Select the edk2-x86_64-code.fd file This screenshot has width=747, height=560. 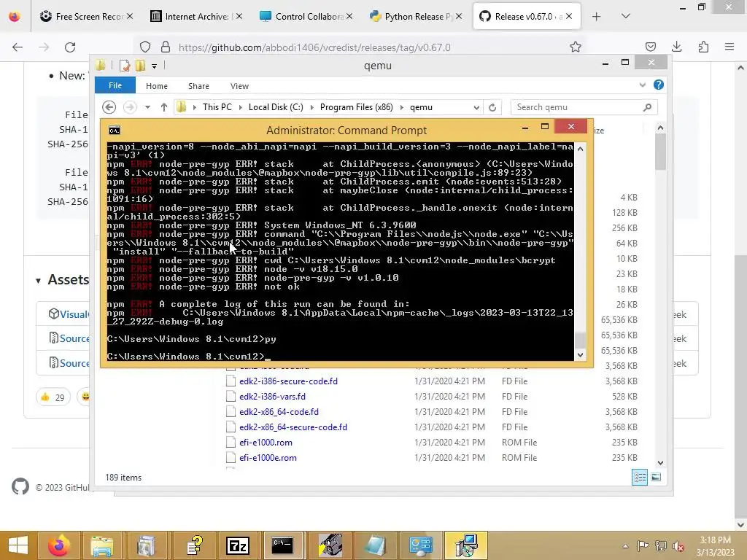tap(279, 411)
